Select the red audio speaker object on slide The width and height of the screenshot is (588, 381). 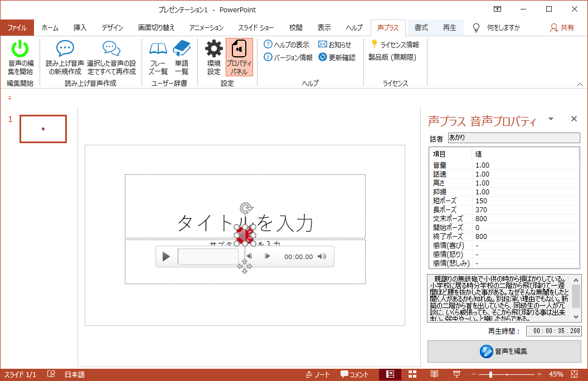click(x=245, y=235)
